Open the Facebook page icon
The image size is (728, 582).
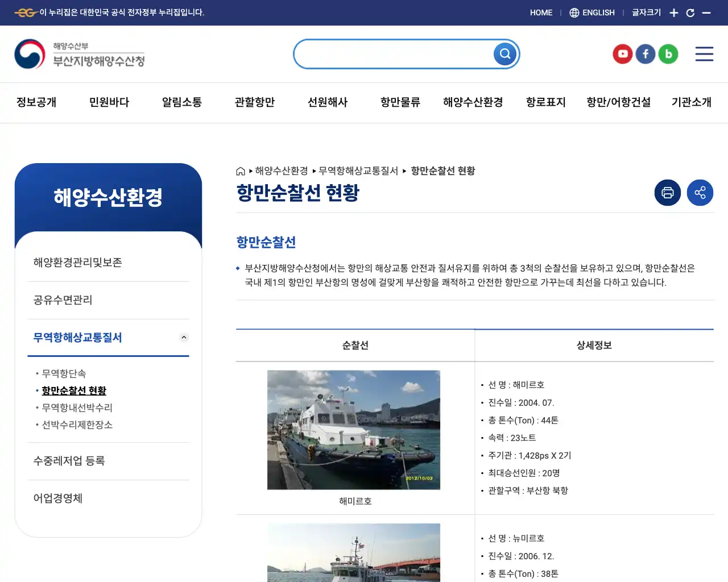[x=646, y=54]
